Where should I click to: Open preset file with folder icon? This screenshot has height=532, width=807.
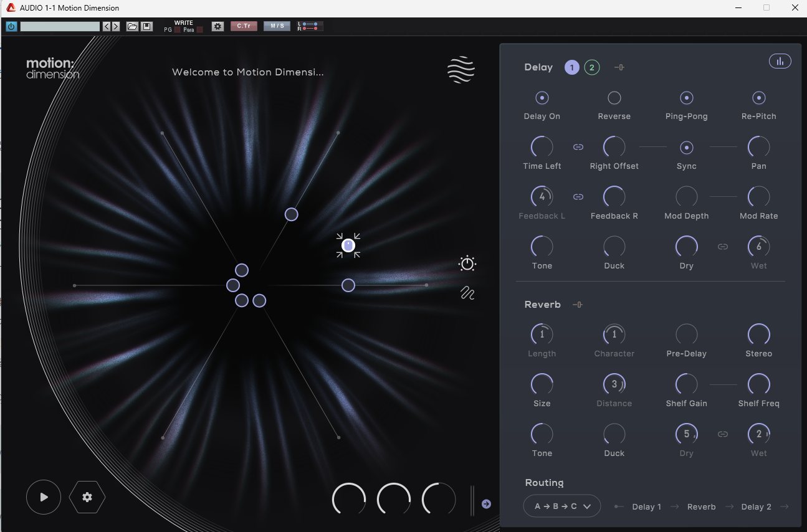pos(132,26)
